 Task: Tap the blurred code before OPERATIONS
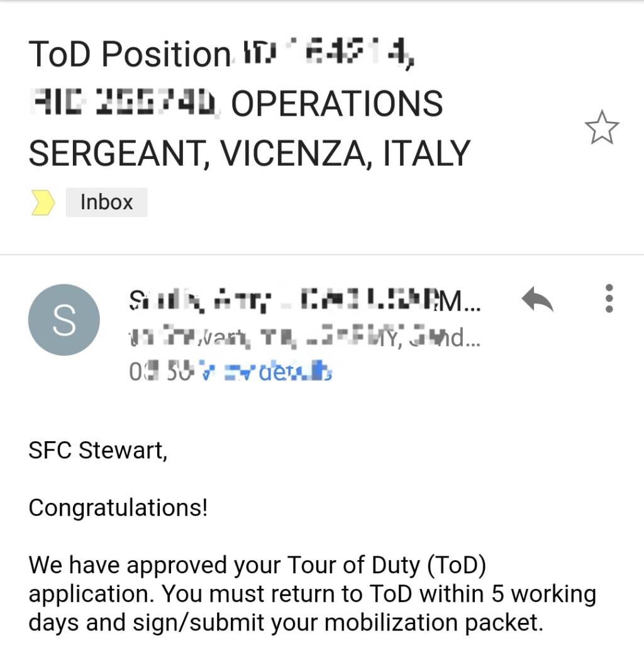click(x=126, y=104)
